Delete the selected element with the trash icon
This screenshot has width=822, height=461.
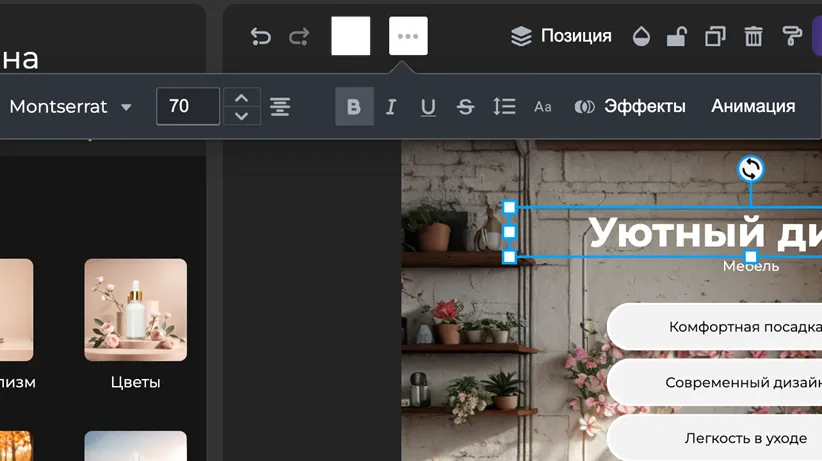[753, 36]
